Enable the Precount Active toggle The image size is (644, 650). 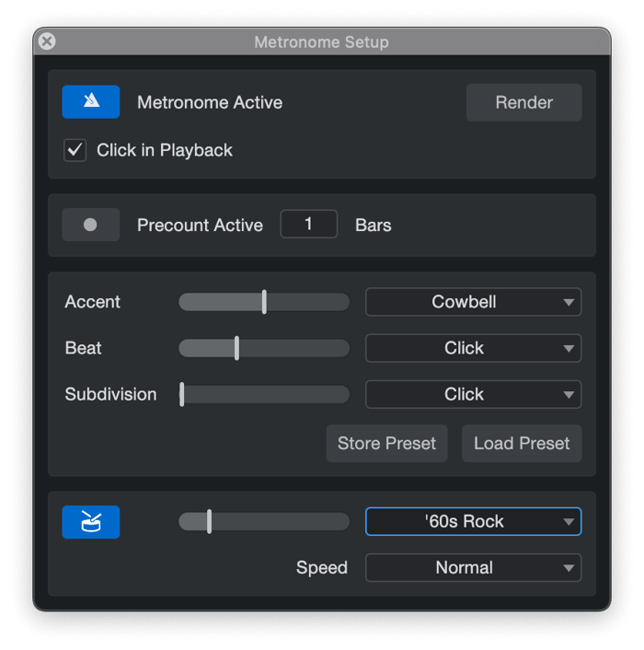tap(91, 225)
